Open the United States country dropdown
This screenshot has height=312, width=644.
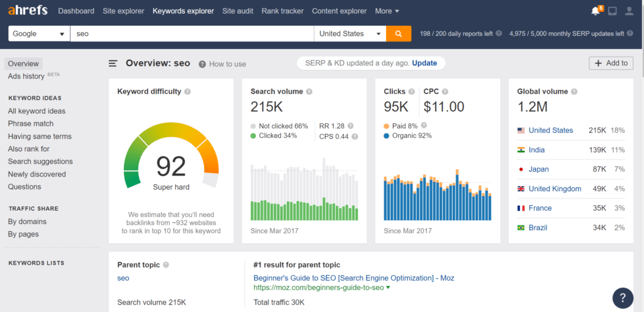point(350,34)
